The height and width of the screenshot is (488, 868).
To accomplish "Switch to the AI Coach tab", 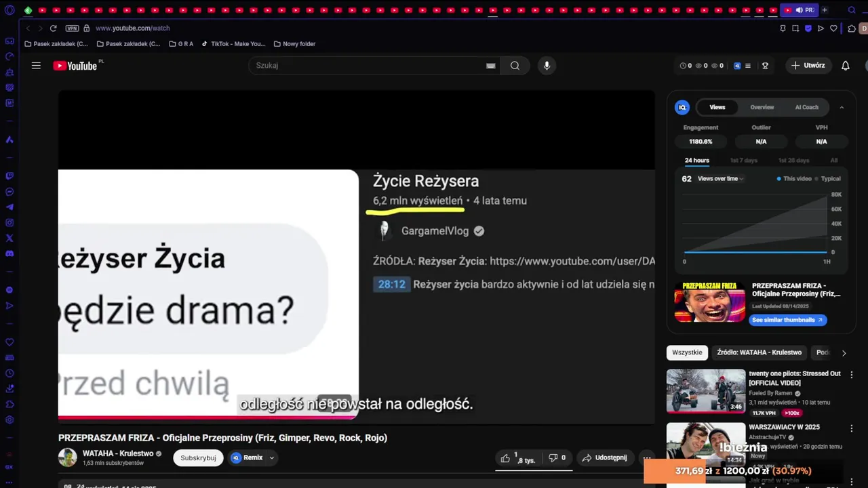I will [807, 107].
